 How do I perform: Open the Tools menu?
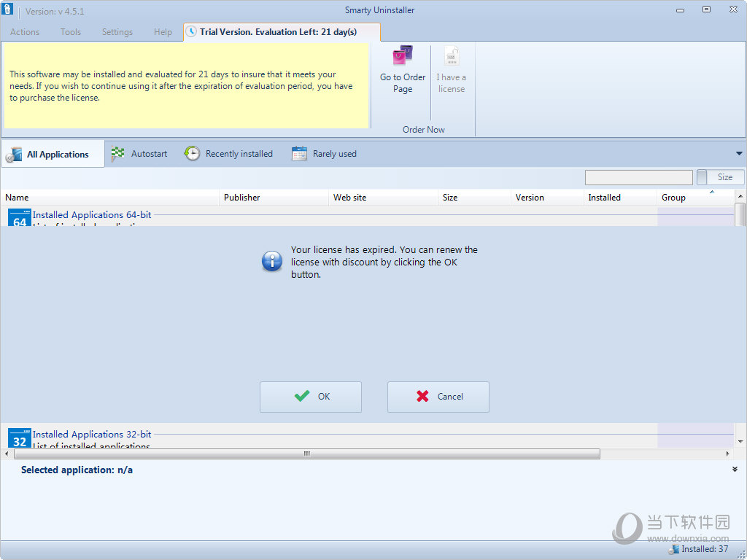pyautogui.click(x=71, y=32)
